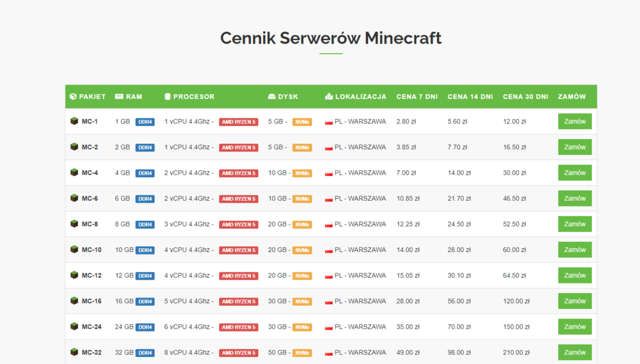Image resolution: width=640 pixels, height=364 pixels.
Task: Order the MC-24 package with Zamów
Action: 575,327
